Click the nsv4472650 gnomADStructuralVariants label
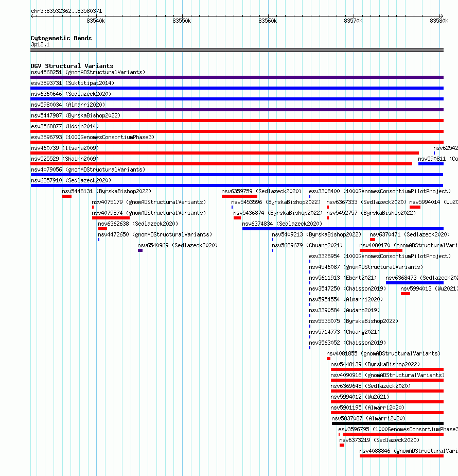The width and height of the screenshot is (458, 476). [x=155, y=235]
